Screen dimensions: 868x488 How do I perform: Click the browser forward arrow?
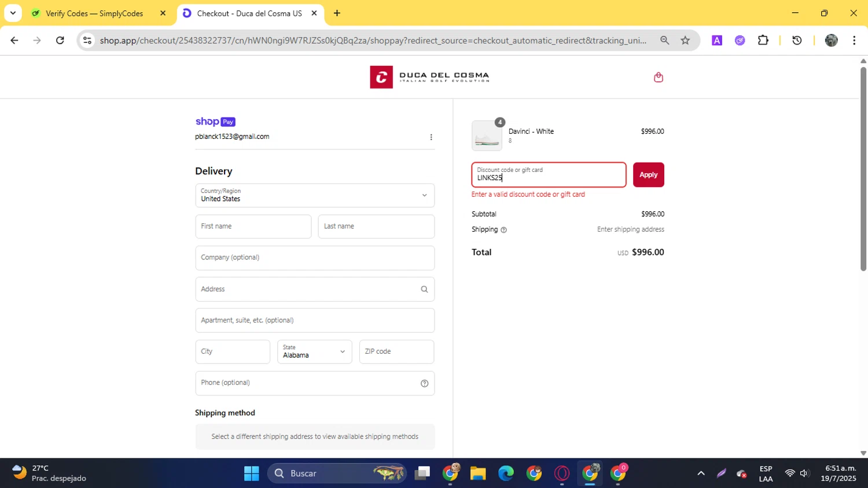coord(37,41)
